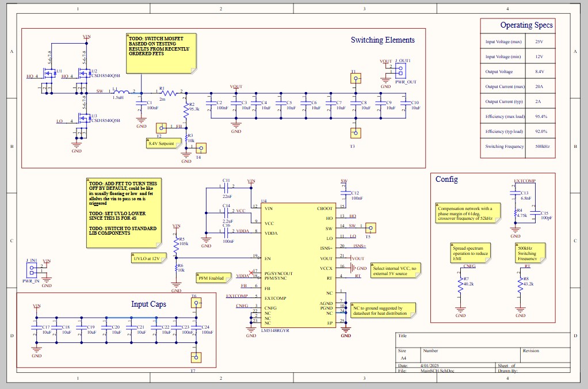
Task: Click the 8.4V Setpoint annotation
Action: click(163, 143)
